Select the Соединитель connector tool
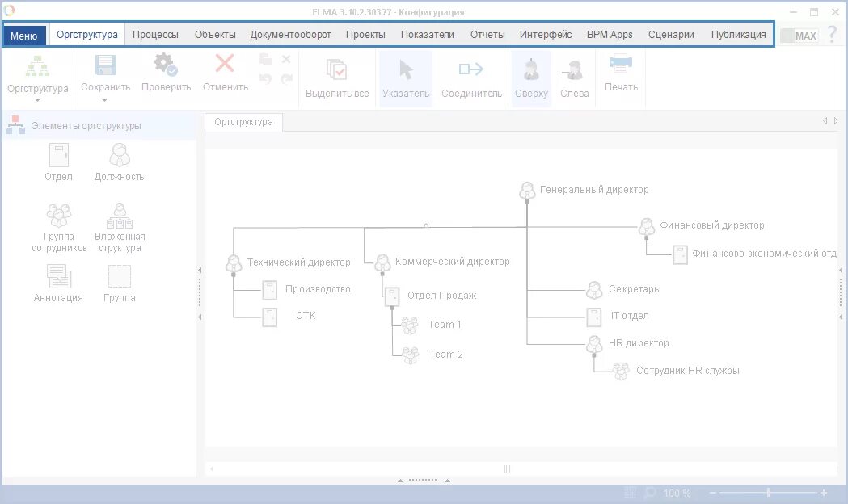This screenshot has height=504, width=848. click(x=471, y=79)
